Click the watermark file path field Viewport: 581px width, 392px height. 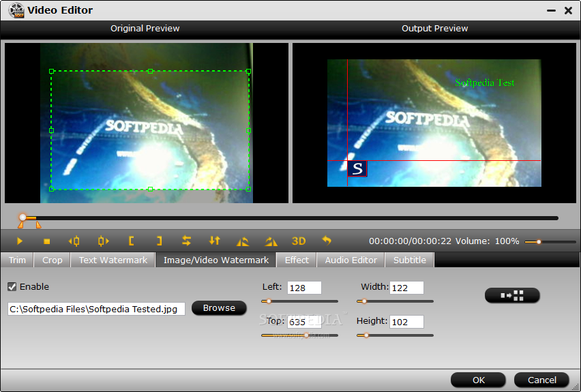click(x=96, y=309)
